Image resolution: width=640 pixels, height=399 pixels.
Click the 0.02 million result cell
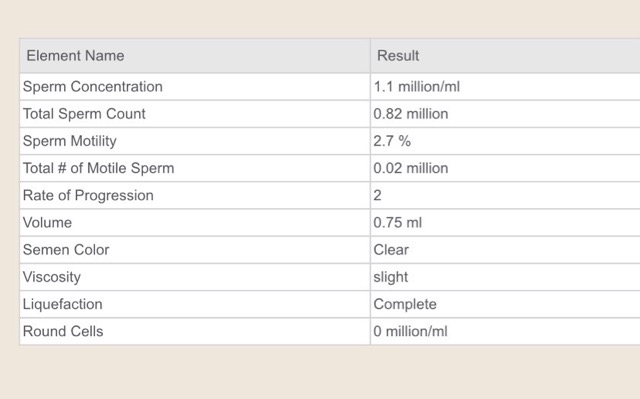click(411, 168)
